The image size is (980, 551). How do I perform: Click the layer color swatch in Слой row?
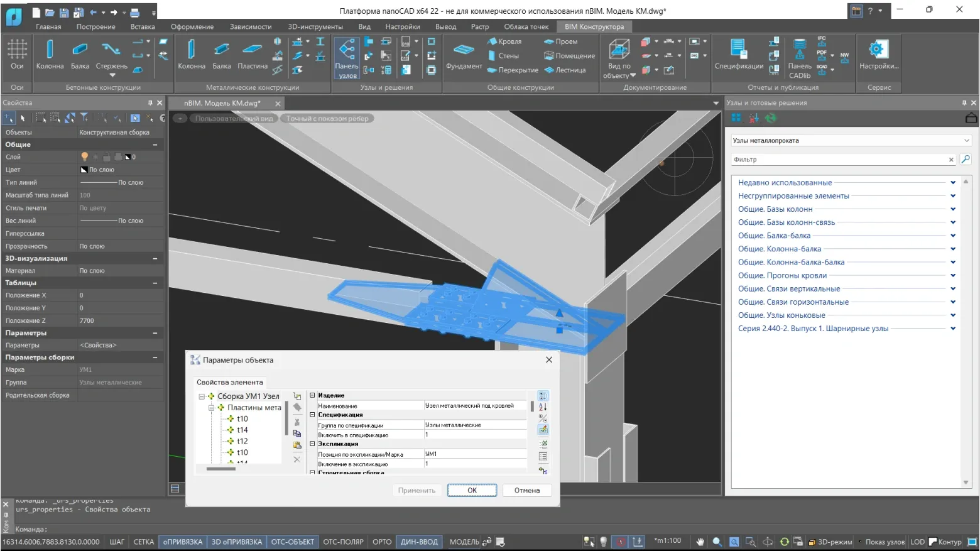(128, 157)
